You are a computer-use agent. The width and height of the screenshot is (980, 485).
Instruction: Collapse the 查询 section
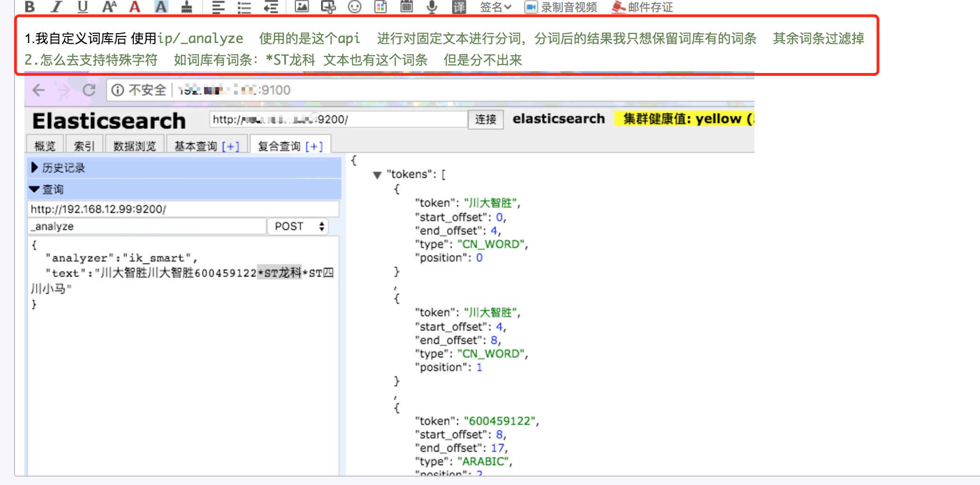184,190
